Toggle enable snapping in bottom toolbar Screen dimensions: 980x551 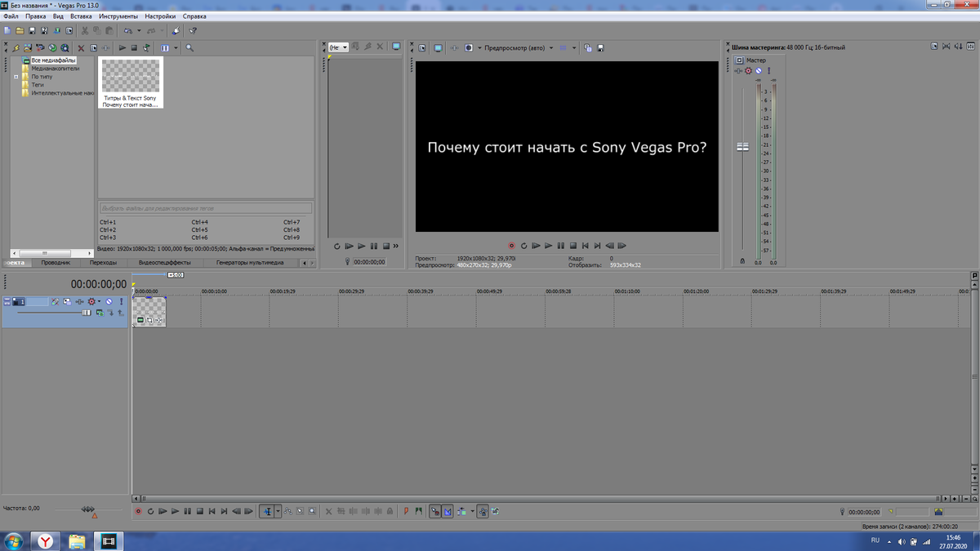point(435,511)
